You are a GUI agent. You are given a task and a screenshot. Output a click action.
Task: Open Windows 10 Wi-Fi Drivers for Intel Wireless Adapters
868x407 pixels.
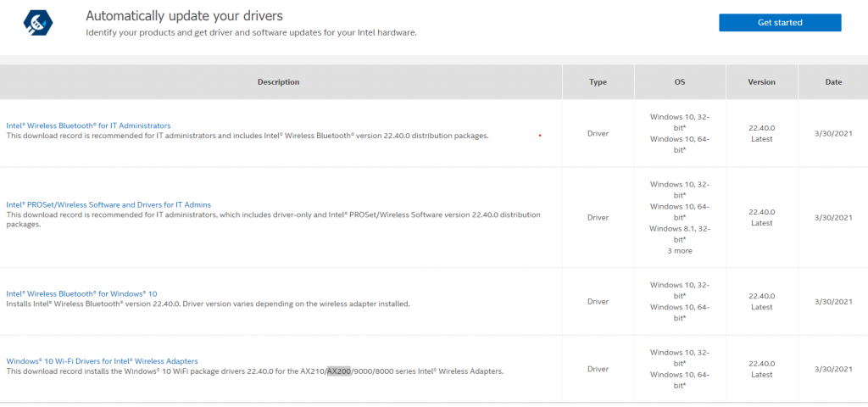[x=102, y=361]
